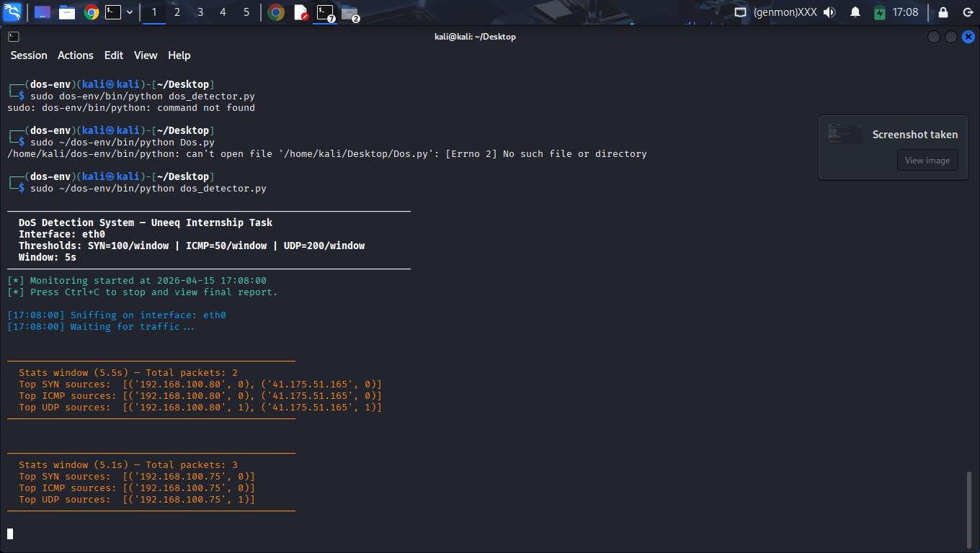The image size is (980, 553).
Task: Expand the grouped terminal windows button
Action: [x=326, y=12]
